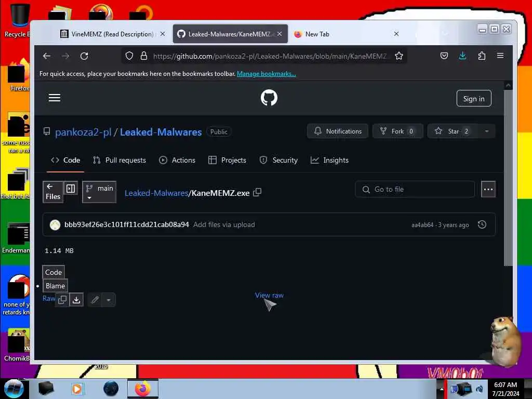Download the raw file icon

click(77, 300)
